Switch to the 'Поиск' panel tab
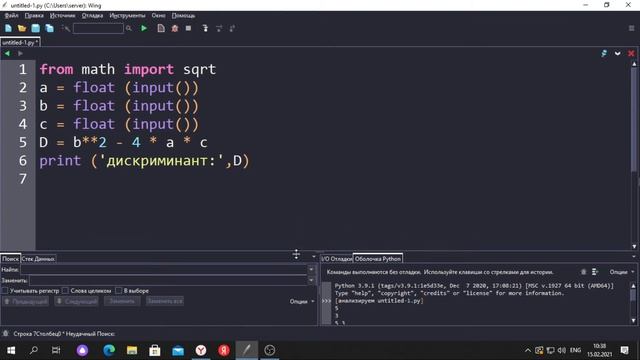This screenshot has width=640, height=360. click(x=10, y=259)
